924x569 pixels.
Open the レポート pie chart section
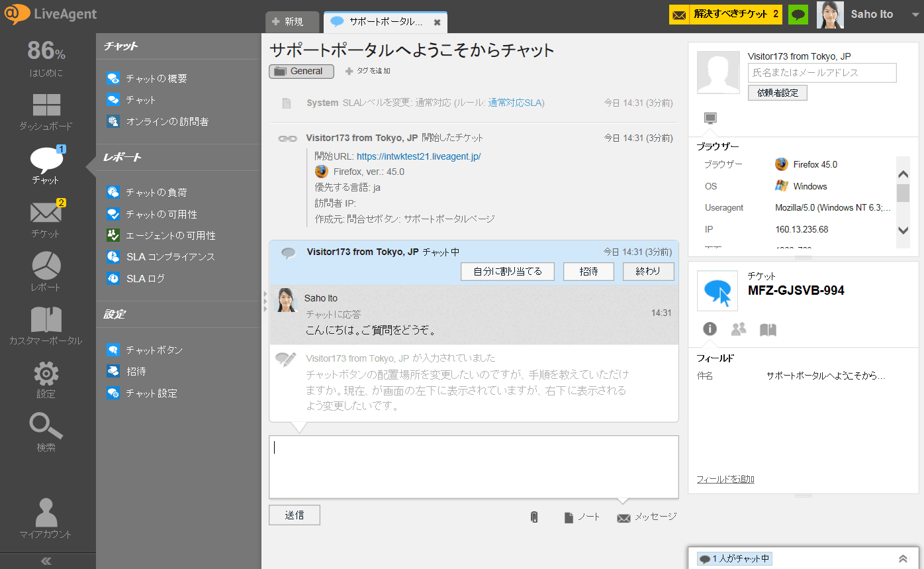(46, 272)
